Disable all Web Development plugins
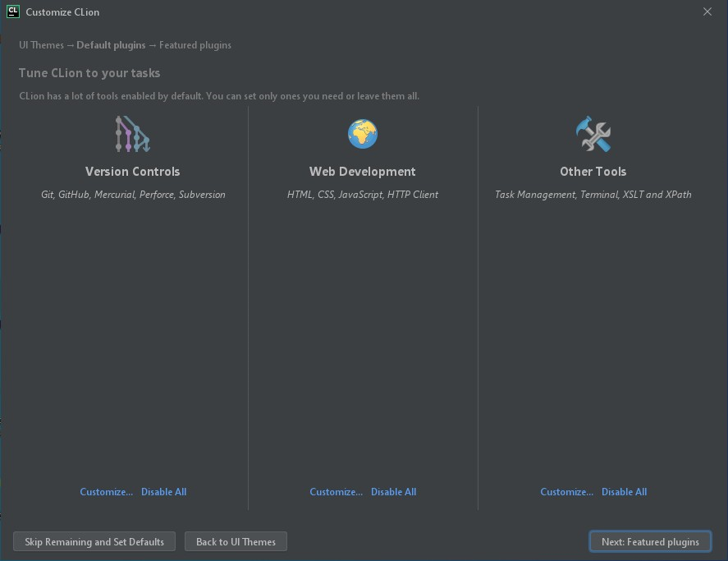Screen dimensions: 728x561 394,492
